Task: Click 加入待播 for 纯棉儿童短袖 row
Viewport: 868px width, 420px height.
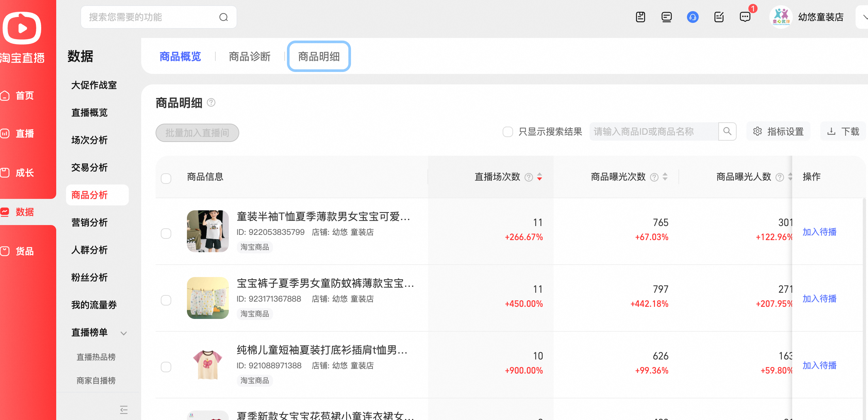Action: 819,365
